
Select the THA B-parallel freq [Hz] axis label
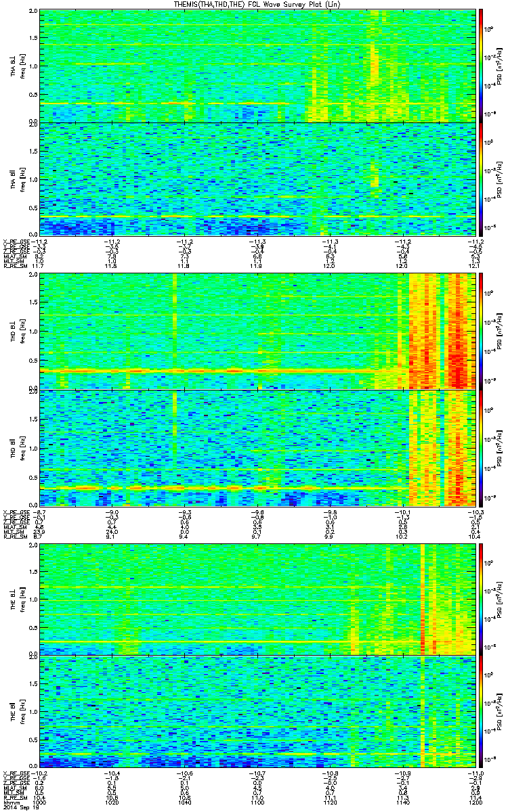20,179
